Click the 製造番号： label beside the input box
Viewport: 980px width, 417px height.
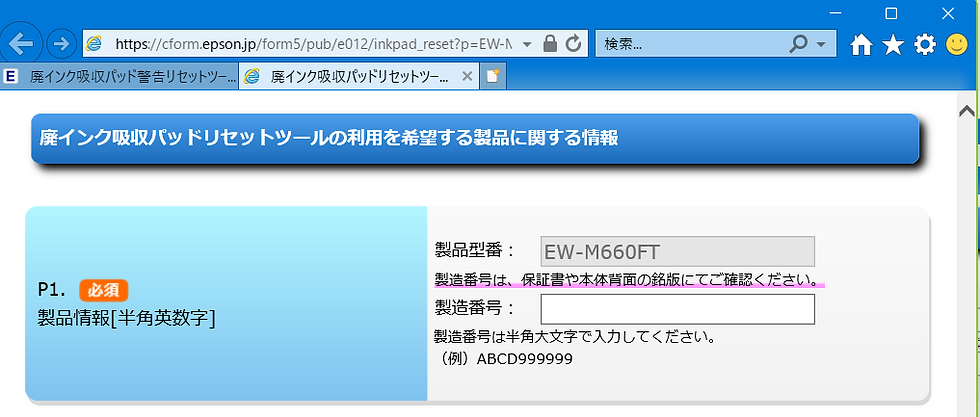(x=474, y=308)
